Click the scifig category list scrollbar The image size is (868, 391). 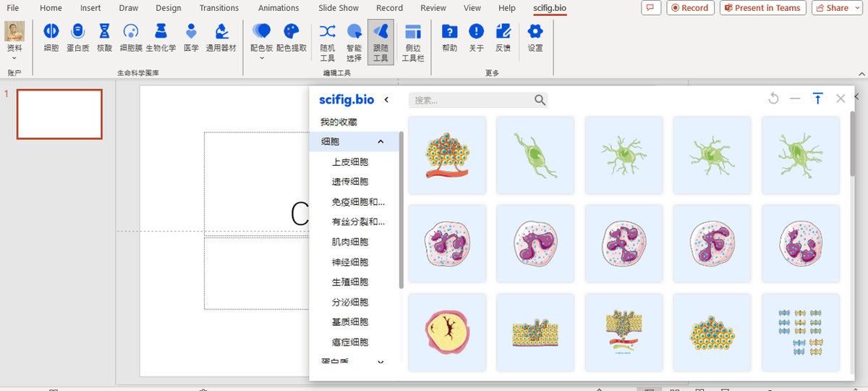pyautogui.click(x=401, y=210)
